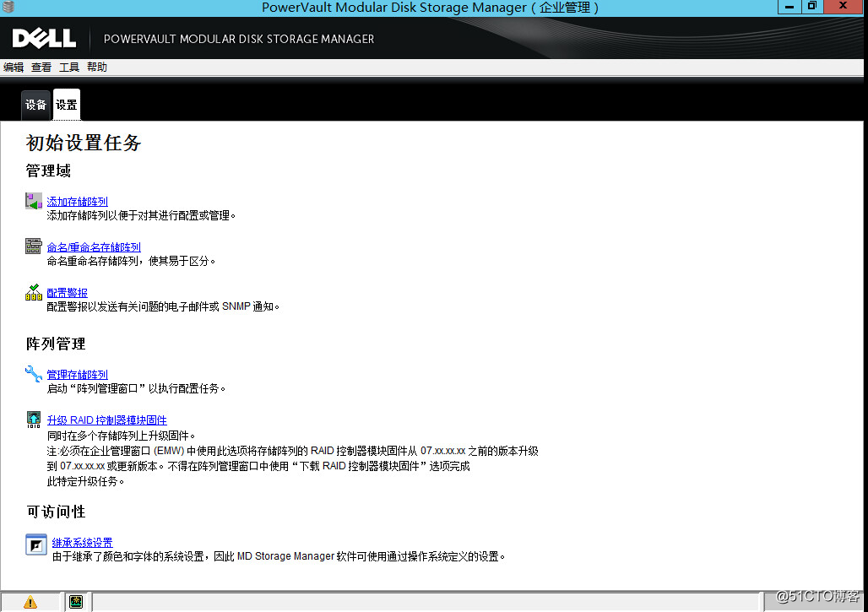Open the 继承系统设置 link
The height and width of the screenshot is (612, 868).
pyautogui.click(x=83, y=542)
